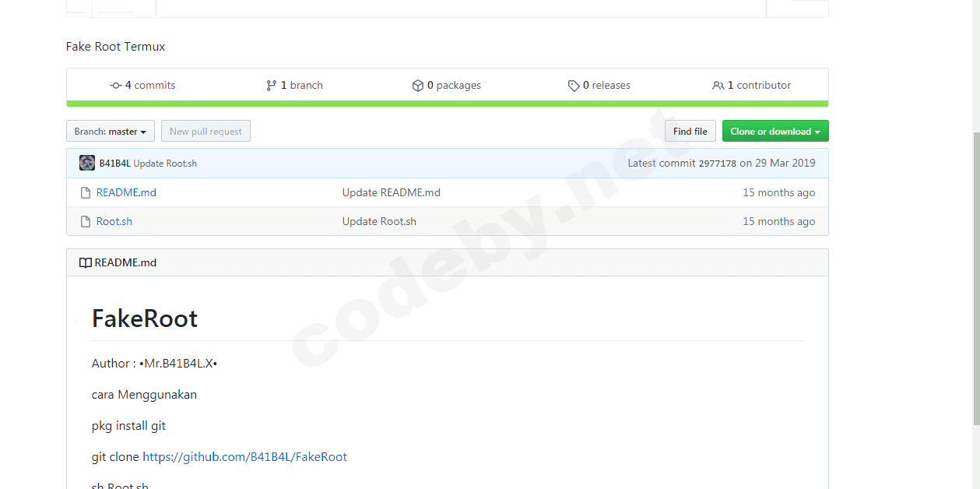Expand the Clone or download dropdown
The image size is (980, 489).
tap(775, 132)
